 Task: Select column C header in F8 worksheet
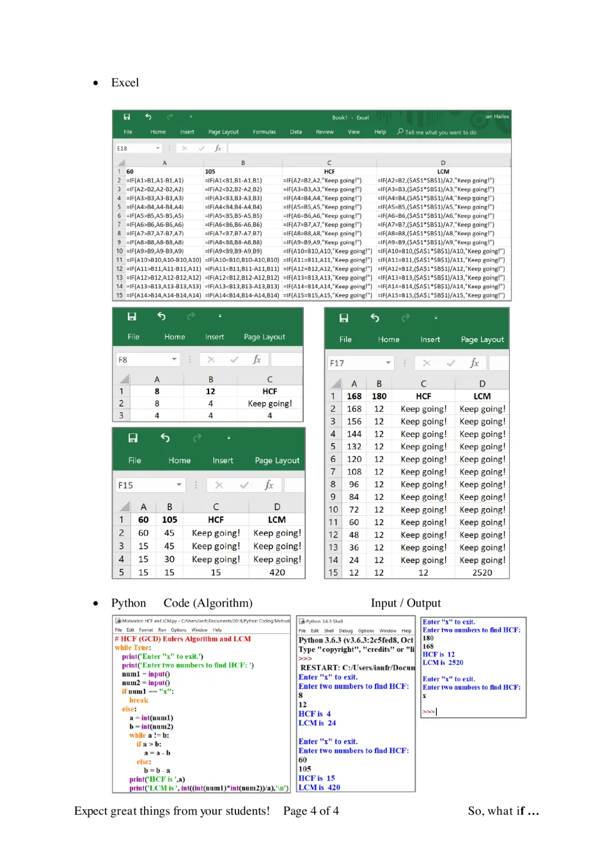(270, 379)
